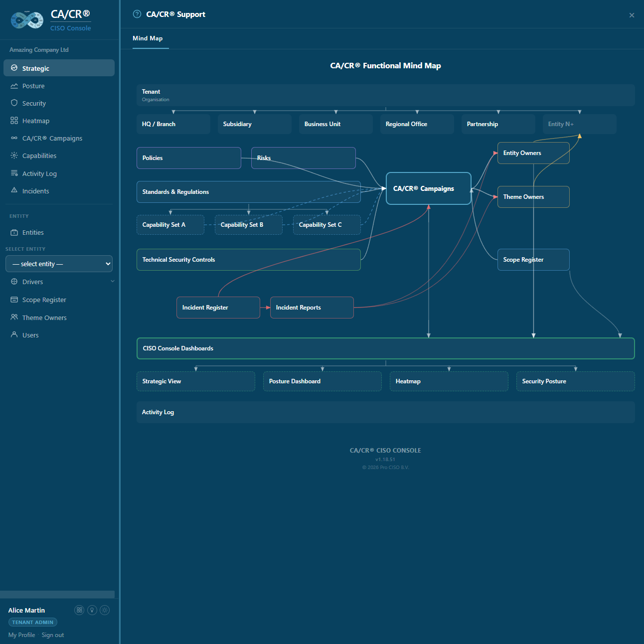Open Strategic in the sidebar
This screenshot has width=644, height=644.
(x=59, y=68)
